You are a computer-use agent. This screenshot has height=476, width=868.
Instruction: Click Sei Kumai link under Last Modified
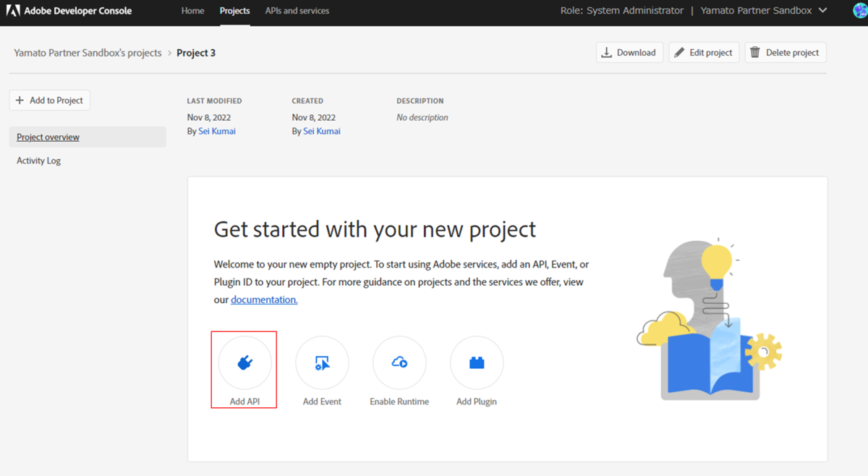point(217,132)
